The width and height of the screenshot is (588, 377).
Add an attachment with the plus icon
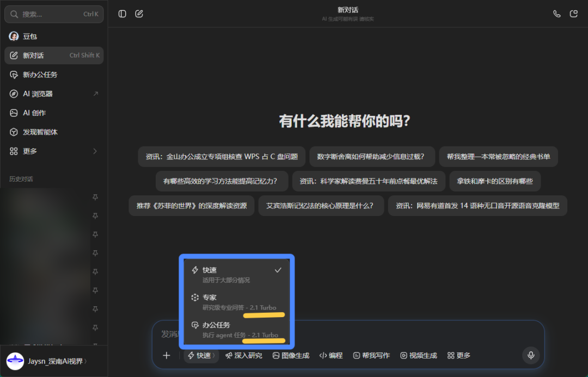click(x=167, y=355)
